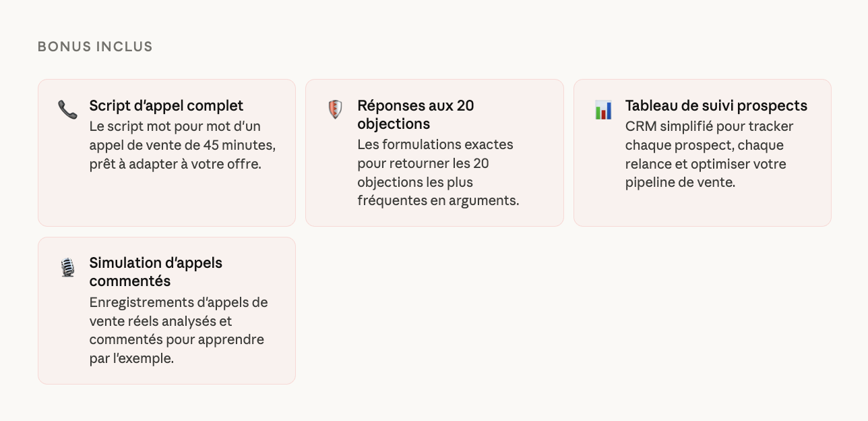Click "par l'exemple" text line
The width and height of the screenshot is (868, 421).
131,358
